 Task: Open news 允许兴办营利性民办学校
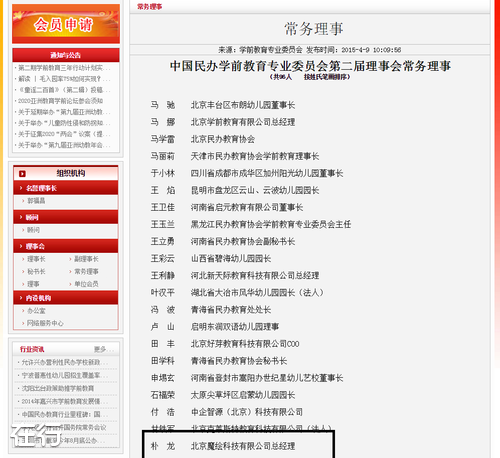pyautogui.click(x=65, y=362)
